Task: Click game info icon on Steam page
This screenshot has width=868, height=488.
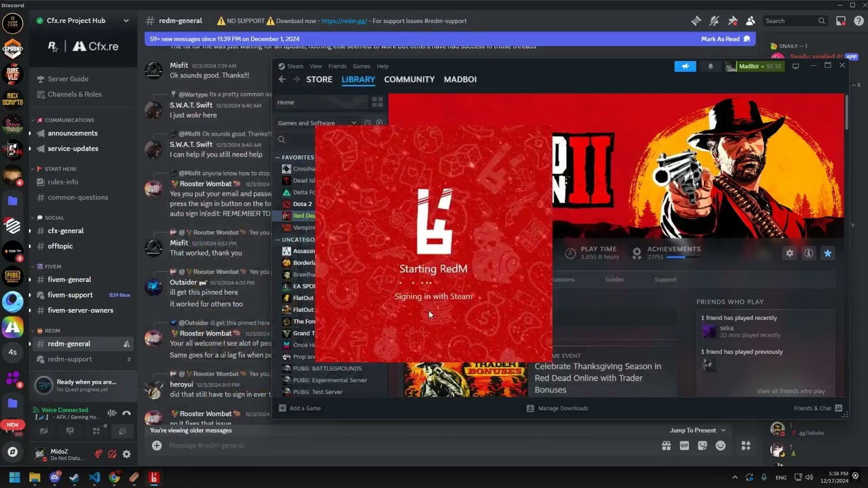Action: pos(808,253)
